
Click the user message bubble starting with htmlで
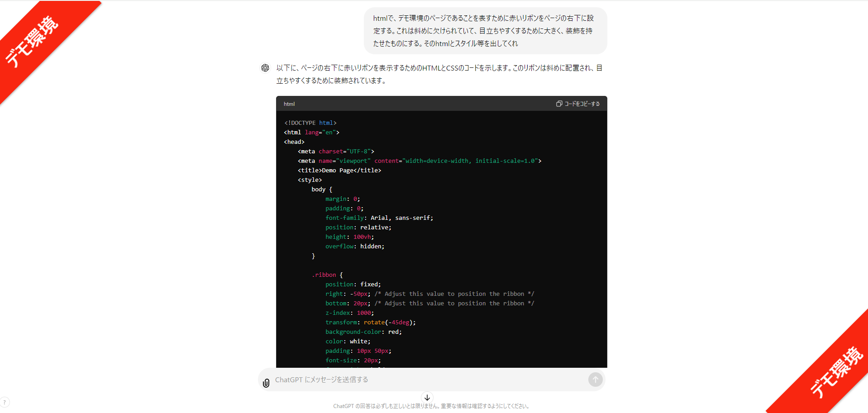pyautogui.click(x=486, y=31)
